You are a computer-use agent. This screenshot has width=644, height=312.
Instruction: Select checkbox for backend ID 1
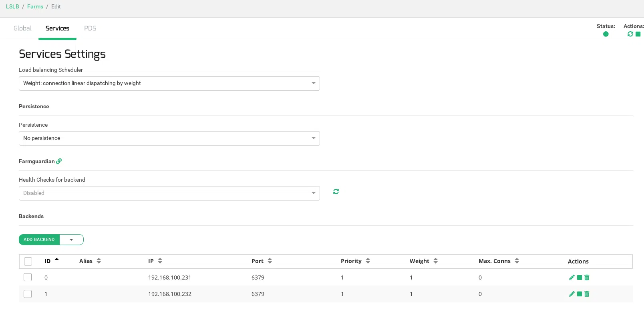pyautogui.click(x=28, y=294)
